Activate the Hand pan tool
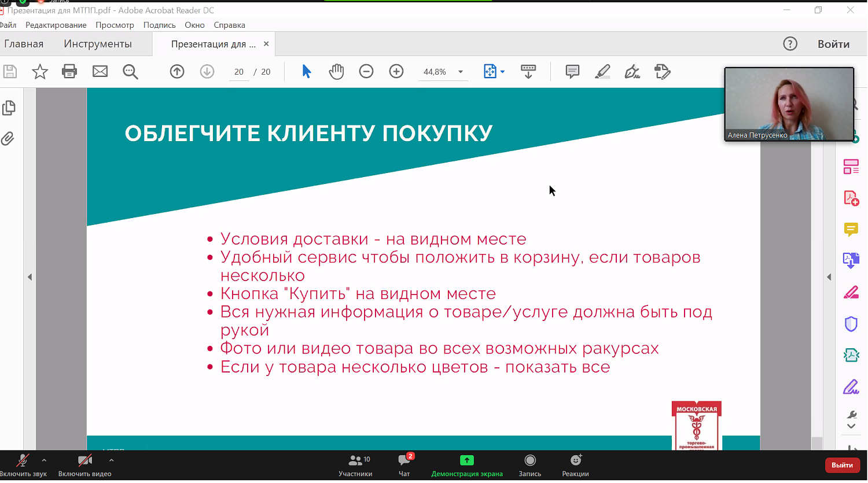Image resolution: width=868 pixels, height=483 pixels. 336,72
